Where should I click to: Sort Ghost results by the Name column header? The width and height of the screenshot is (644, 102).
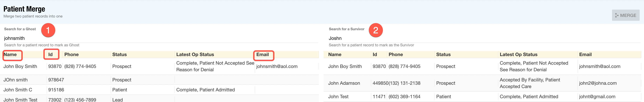click(10, 54)
